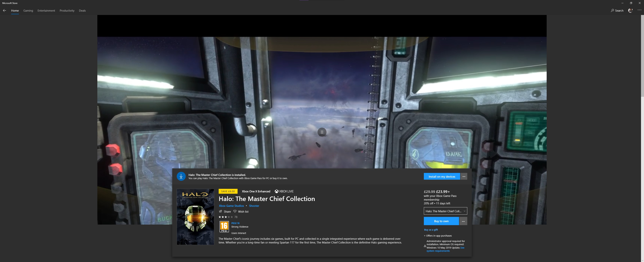644x262 pixels.
Task: Share this game page
Action: (x=225, y=211)
